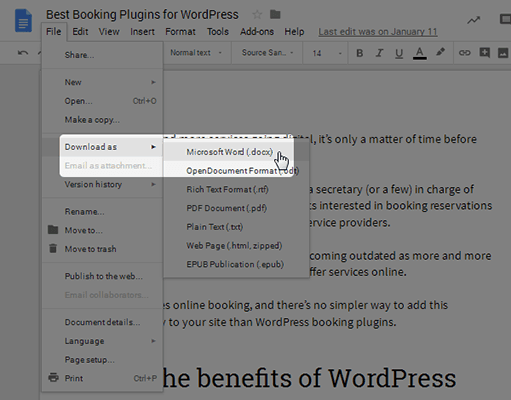The width and height of the screenshot is (511, 400).
Task: Click the folder icon beside Move to
Action: coord(53,230)
